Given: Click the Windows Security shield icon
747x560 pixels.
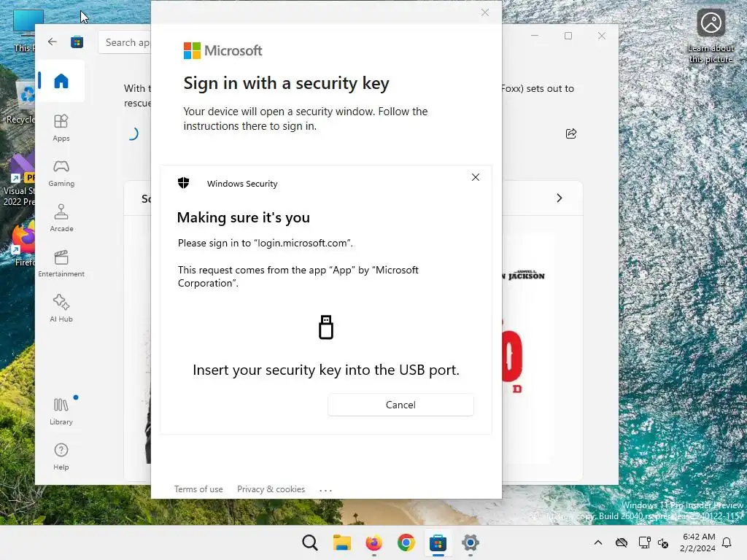Looking at the screenshot, I should pos(183,183).
